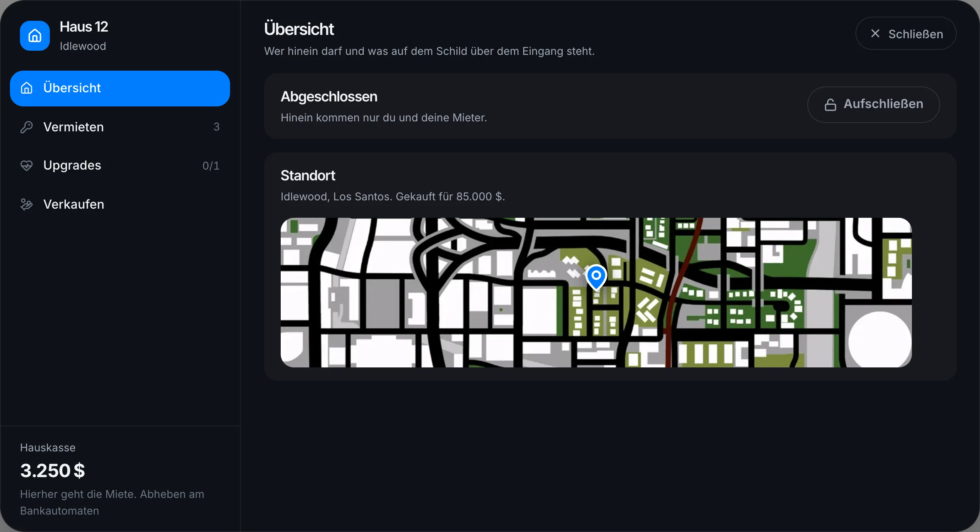980x532 pixels.
Task: Select the Übersicht sidebar tab
Action: click(120, 89)
